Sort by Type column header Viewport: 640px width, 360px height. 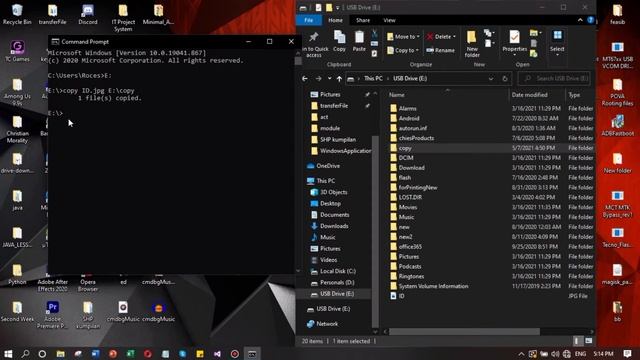coord(580,95)
